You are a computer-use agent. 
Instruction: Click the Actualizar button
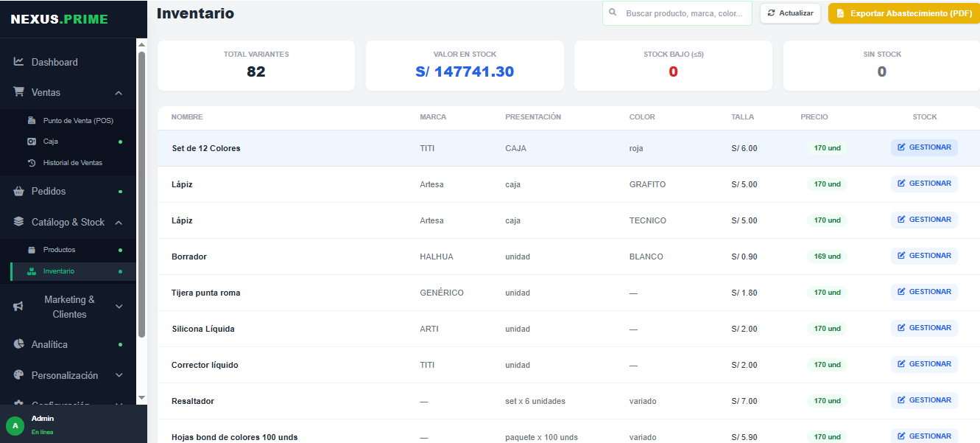click(790, 13)
